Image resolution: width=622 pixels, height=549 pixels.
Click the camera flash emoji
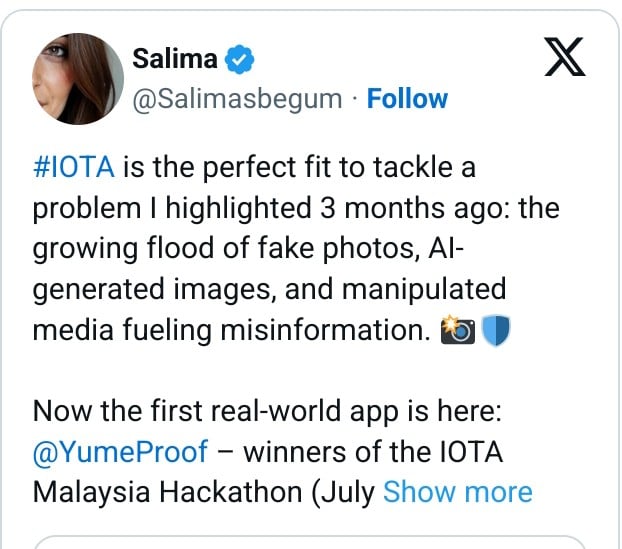[x=455, y=331]
